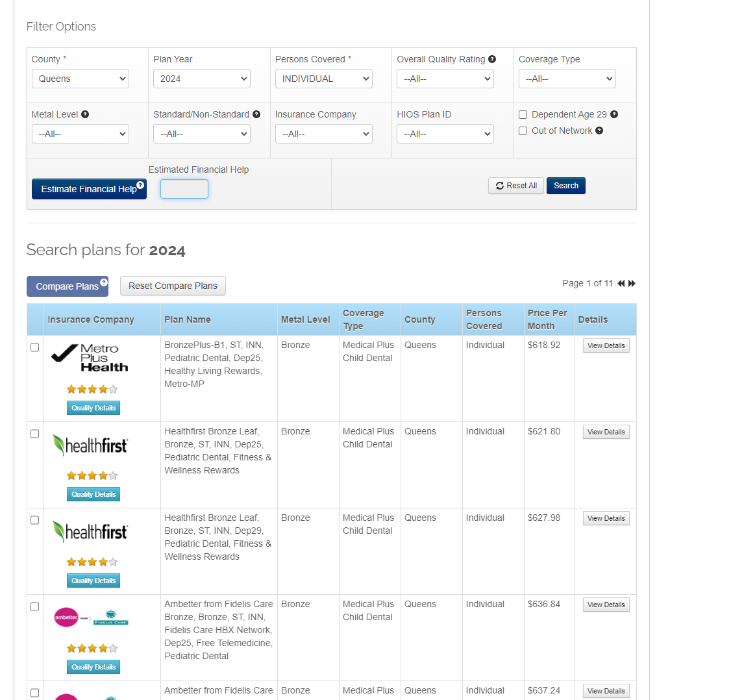Sort by Price Per Month column header
The height and width of the screenshot is (700, 731).
pos(547,319)
